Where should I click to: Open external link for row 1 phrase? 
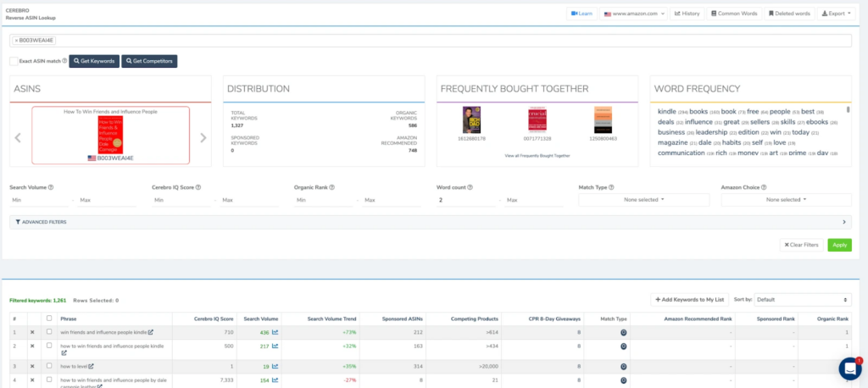(x=151, y=332)
